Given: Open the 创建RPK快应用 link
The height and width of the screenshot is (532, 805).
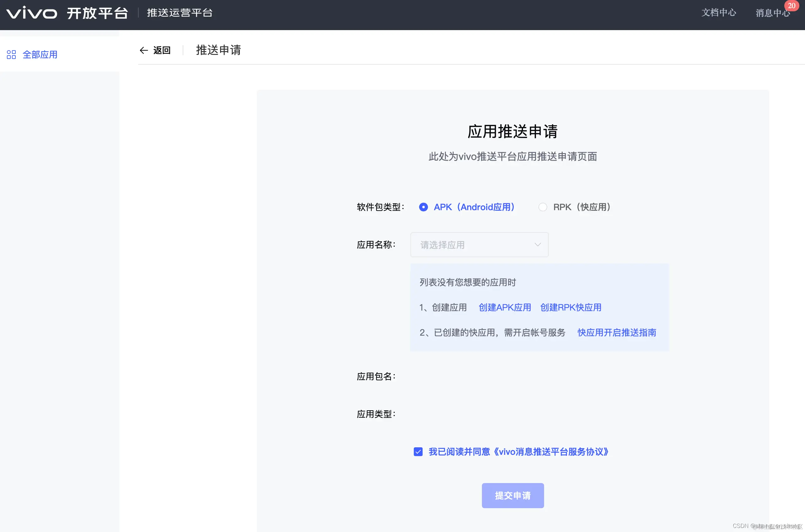Looking at the screenshot, I should tap(571, 307).
